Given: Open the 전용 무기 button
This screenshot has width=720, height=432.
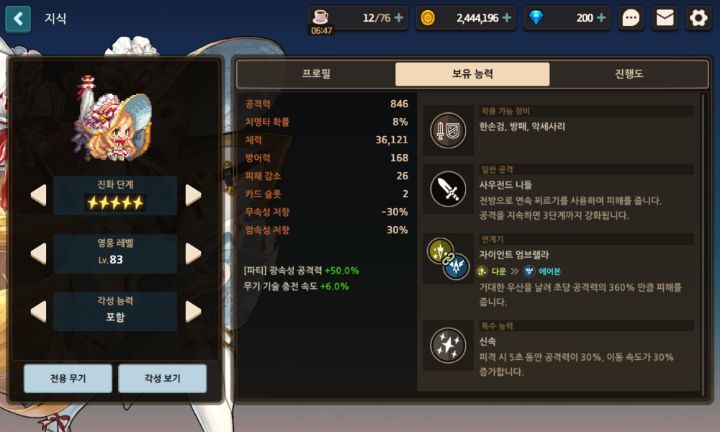Looking at the screenshot, I should point(68,378).
